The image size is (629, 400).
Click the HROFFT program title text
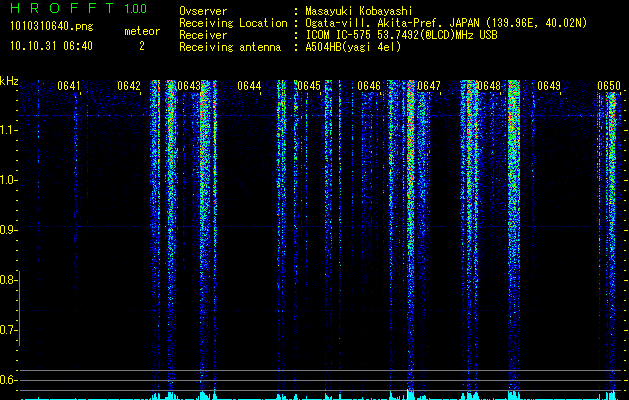[x=62, y=8]
